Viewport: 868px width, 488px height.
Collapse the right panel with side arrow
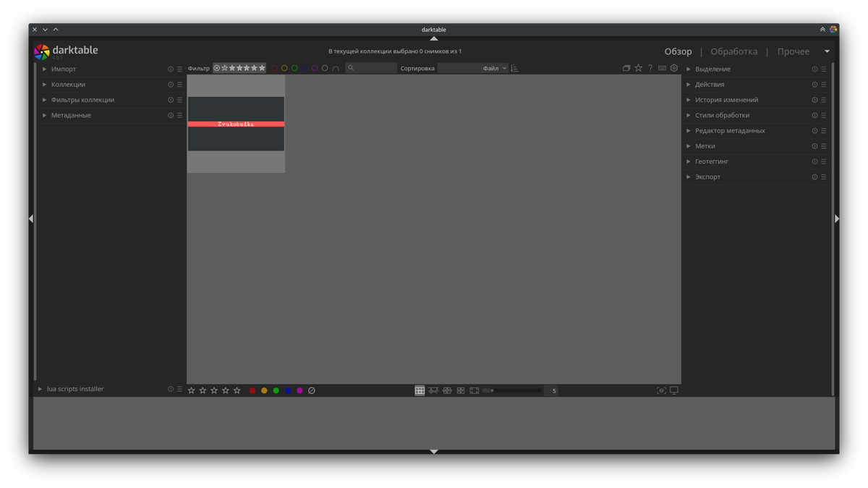click(x=837, y=219)
